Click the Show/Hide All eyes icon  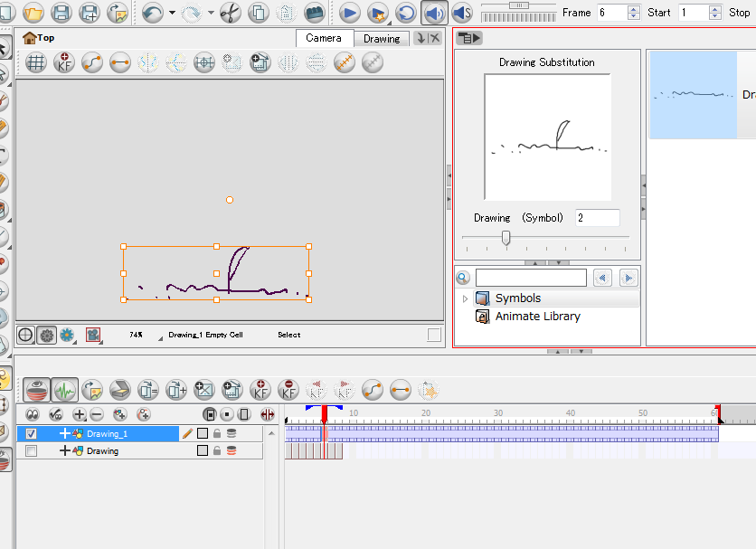tap(33, 414)
